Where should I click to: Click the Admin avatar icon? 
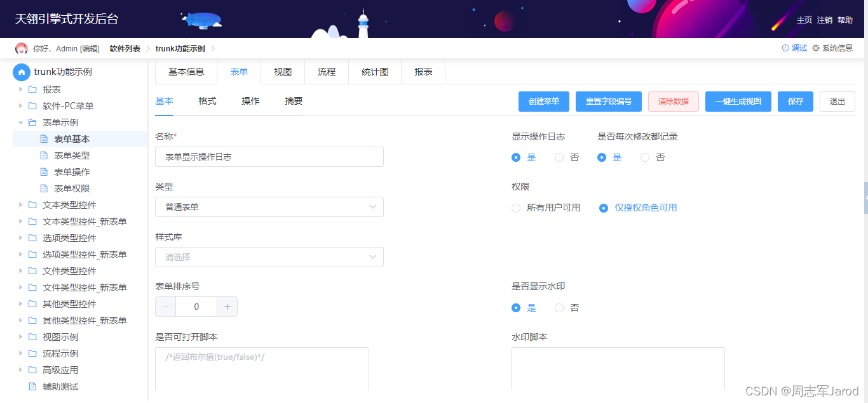pos(22,49)
